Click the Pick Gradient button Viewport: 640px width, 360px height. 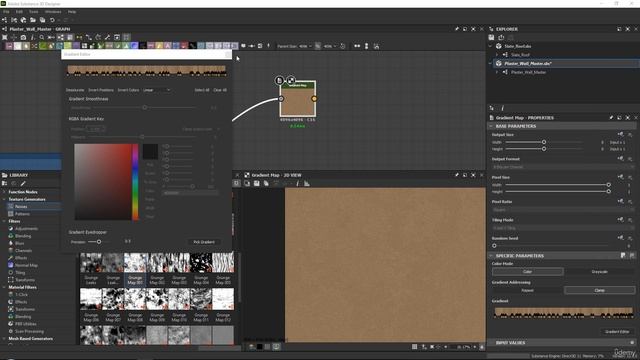[x=204, y=242]
